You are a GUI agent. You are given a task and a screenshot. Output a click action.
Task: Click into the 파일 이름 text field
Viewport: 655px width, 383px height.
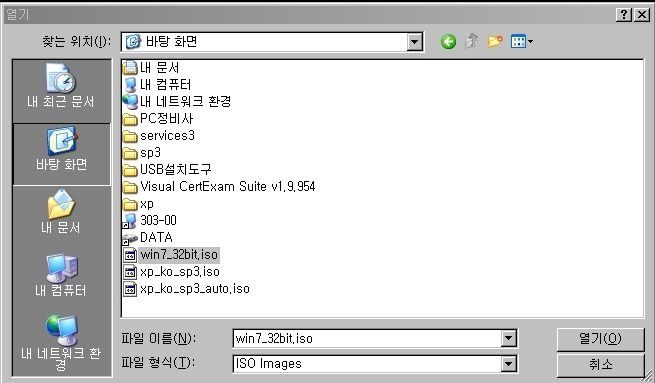367,338
